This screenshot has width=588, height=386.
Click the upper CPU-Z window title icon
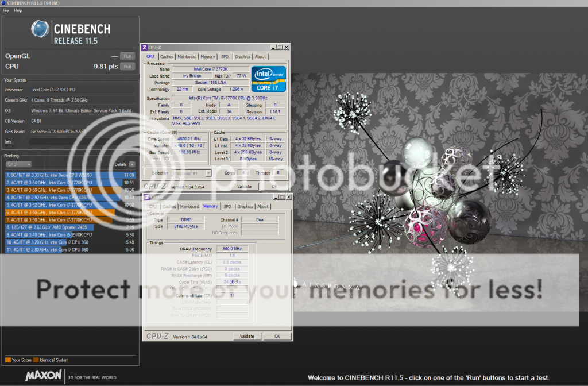point(145,47)
